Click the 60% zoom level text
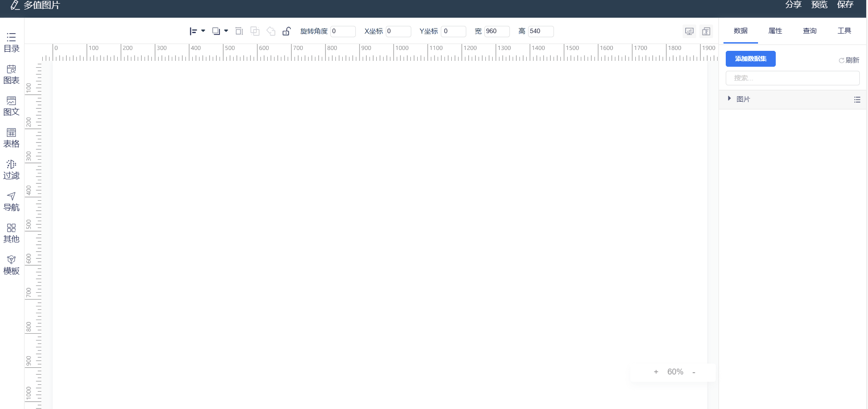The image size is (868, 409). point(675,372)
